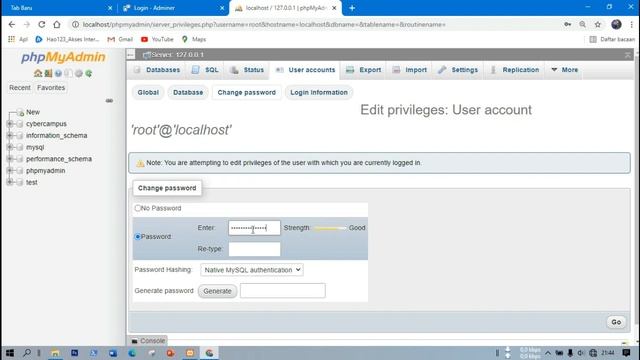Screen dimensions: 640x360
Task: Click the collapse navigation panel arrow icon
Action: tap(131, 54)
